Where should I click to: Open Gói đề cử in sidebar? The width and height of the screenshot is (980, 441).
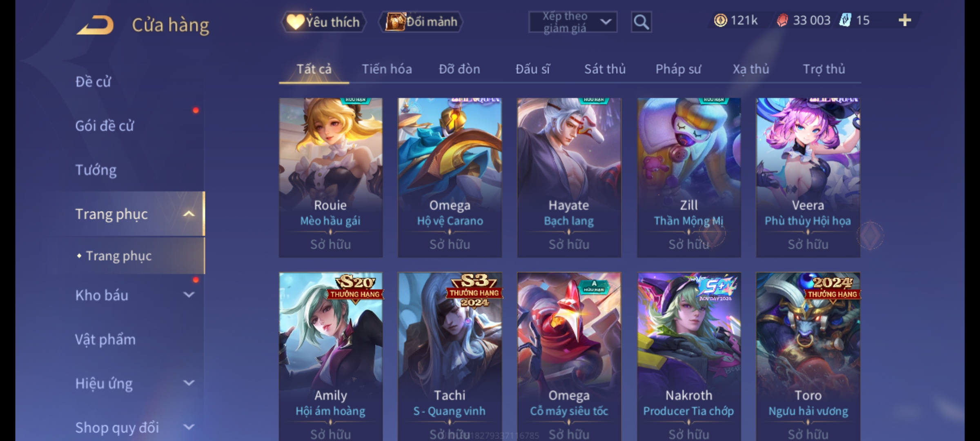pyautogui.click(x=105, y=126)
